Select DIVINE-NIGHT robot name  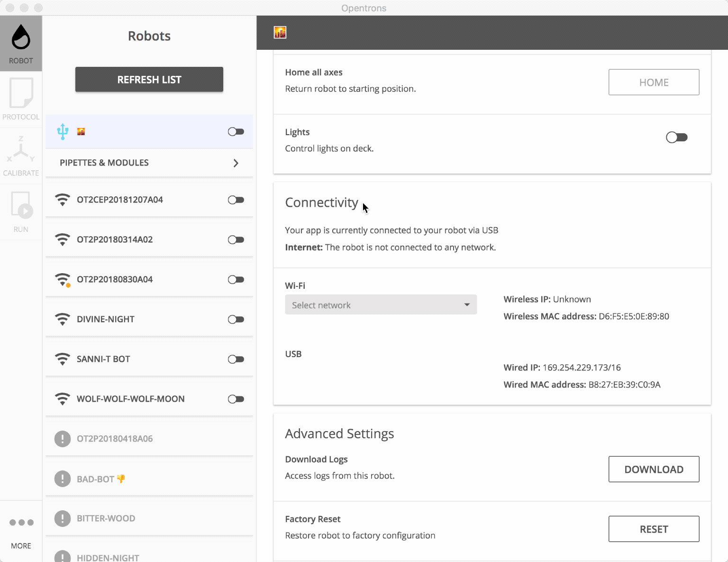(106, 319)
